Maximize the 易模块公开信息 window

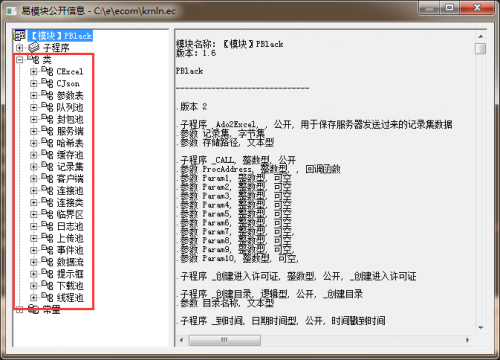point(450,8)
